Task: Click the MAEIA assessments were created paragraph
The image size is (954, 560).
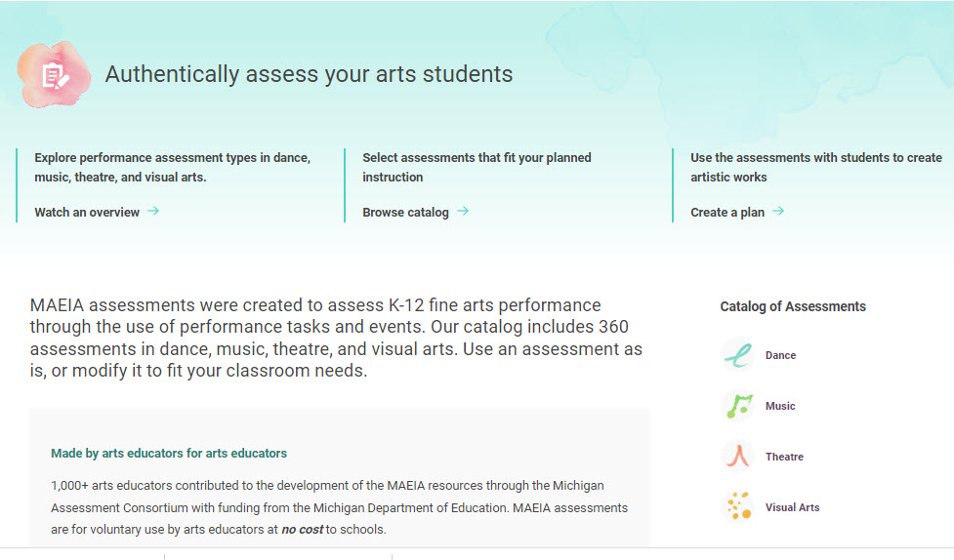Action: 336,338
